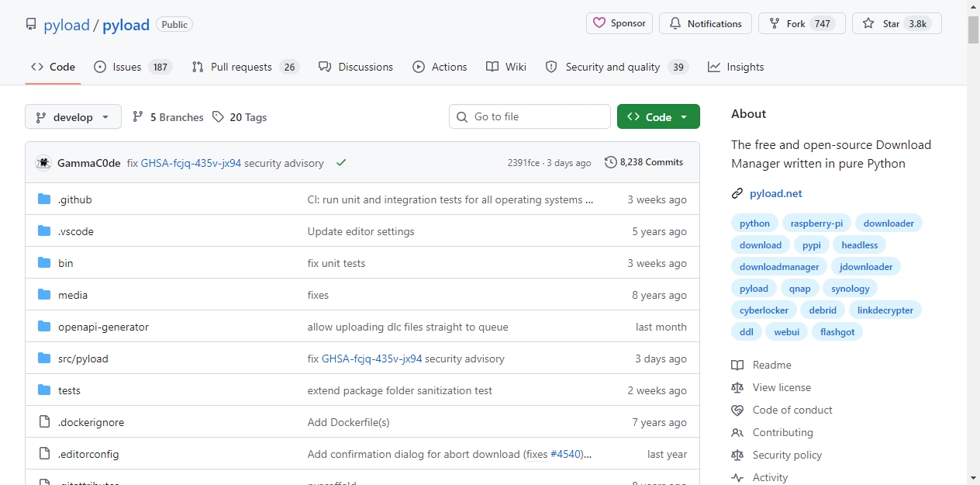Click the folder icon next to src/pyload
The image size is (980, 485).
[44, 359]
